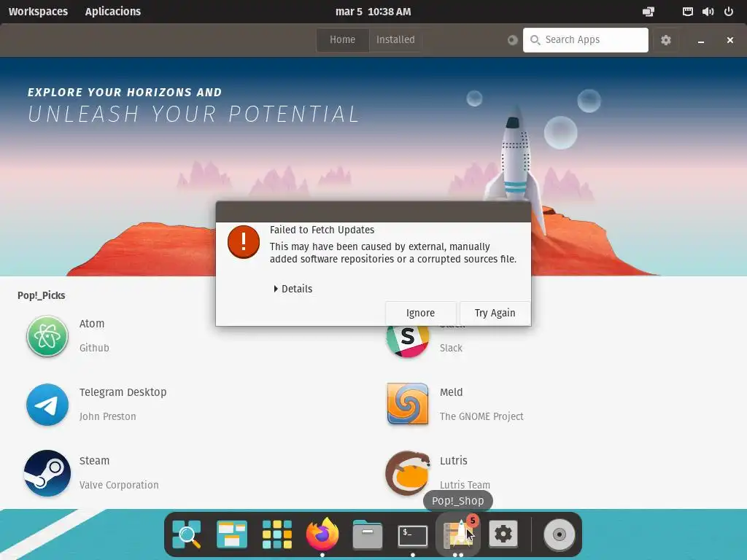Open the power menu icon in top bar
Viewport: 747px width, 560px height.
(x=729, y=12)
